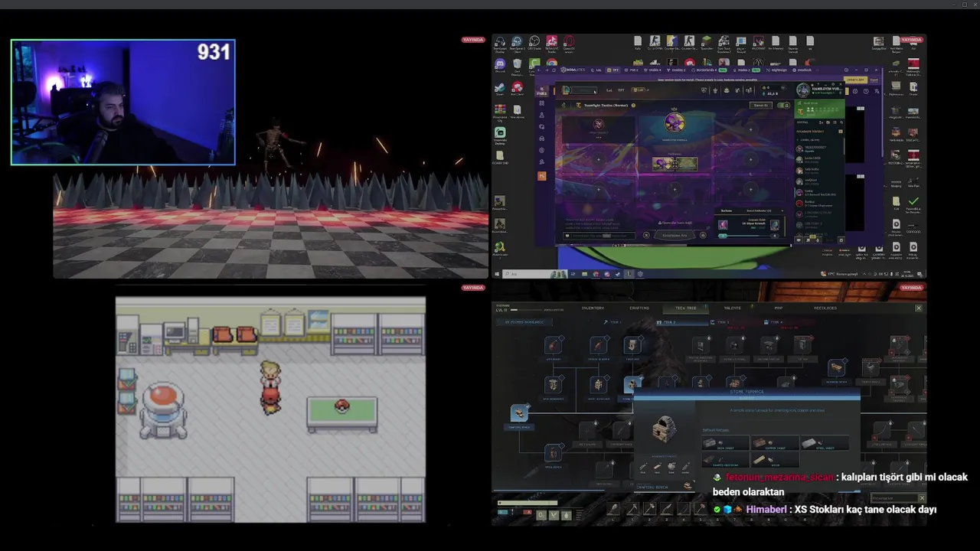The image size is (980, 551).
Task: Open the TikTok LIVE Studio desktop icon
Action: coord(551,42)
